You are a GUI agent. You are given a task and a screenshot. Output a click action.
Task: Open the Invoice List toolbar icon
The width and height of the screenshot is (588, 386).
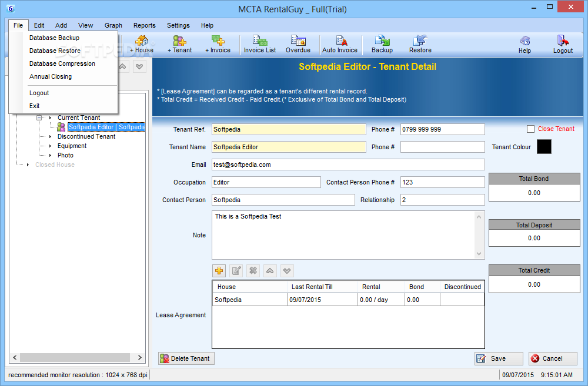[260, 44]
